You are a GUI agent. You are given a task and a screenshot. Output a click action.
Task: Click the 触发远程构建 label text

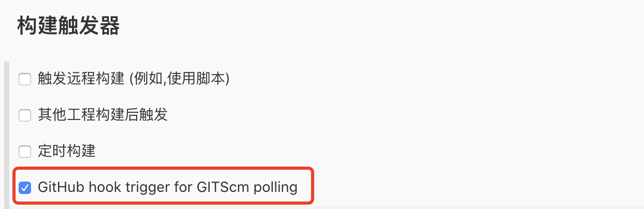(81, 79)
